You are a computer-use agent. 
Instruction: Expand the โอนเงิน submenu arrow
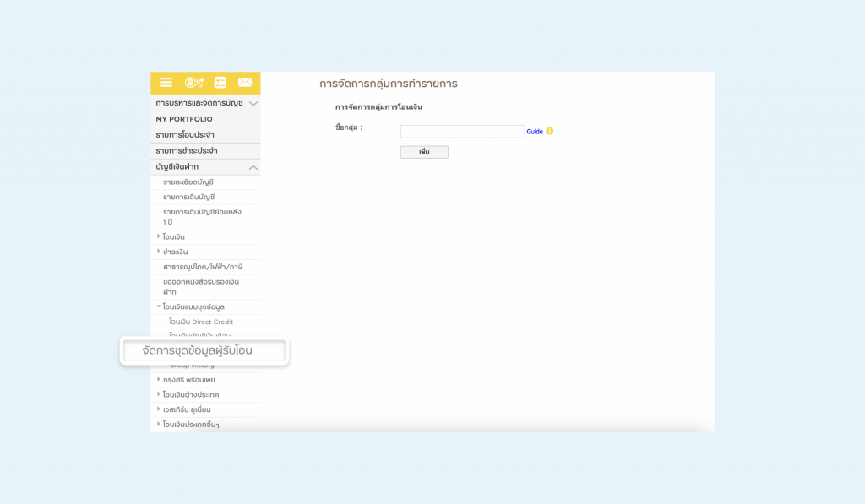pyautogui.click(x=159, y=236)
